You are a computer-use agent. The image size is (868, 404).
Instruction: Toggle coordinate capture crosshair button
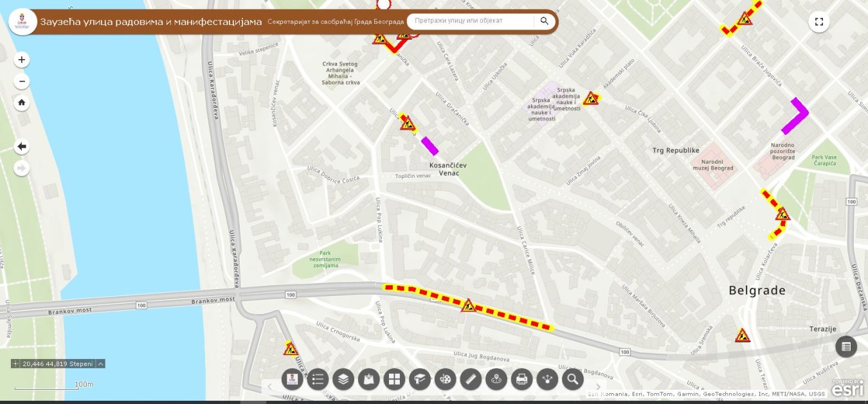[x=15, y=364]
